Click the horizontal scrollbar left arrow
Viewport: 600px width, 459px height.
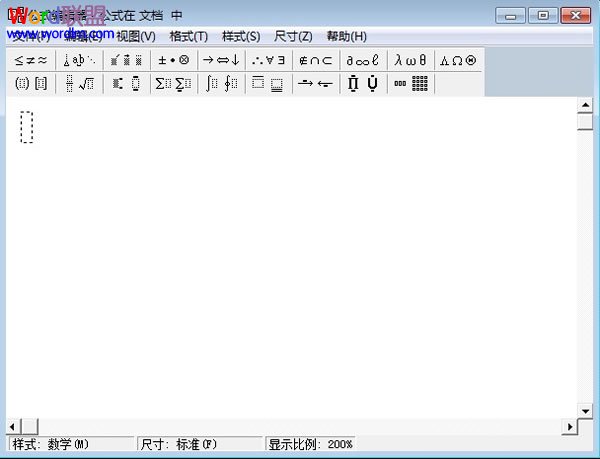pyautogui.click(x=13, y=426)
